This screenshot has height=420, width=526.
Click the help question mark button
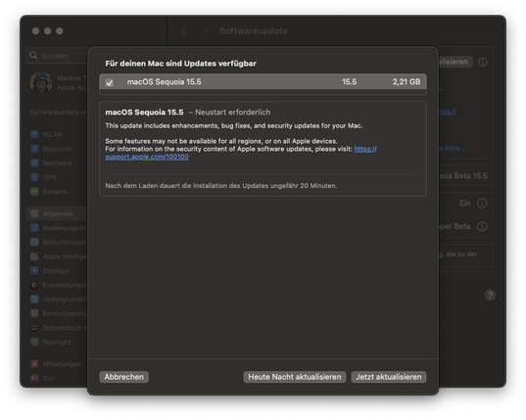click(x=490, y=295)
